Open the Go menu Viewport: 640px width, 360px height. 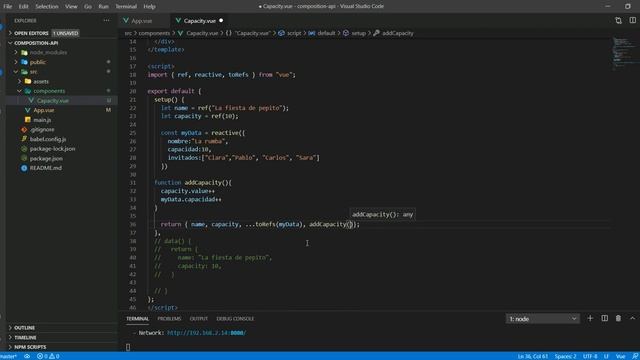pyautogui.click(x=88, y=7)
